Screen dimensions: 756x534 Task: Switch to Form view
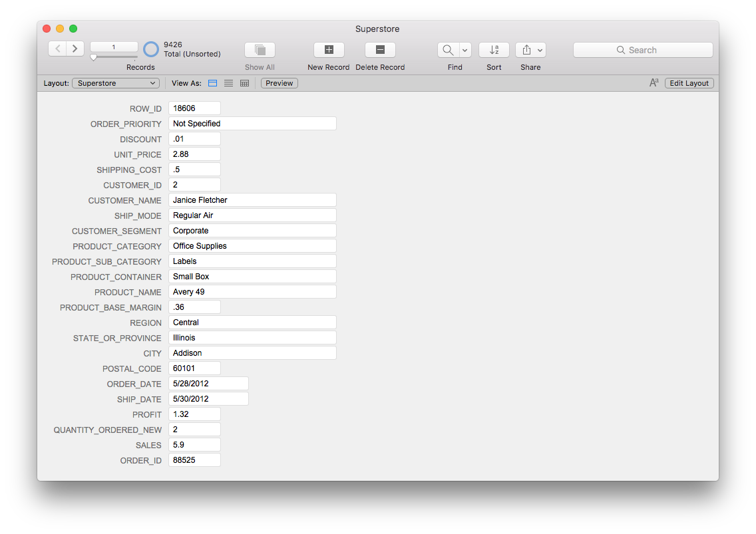tap(213, 83)
